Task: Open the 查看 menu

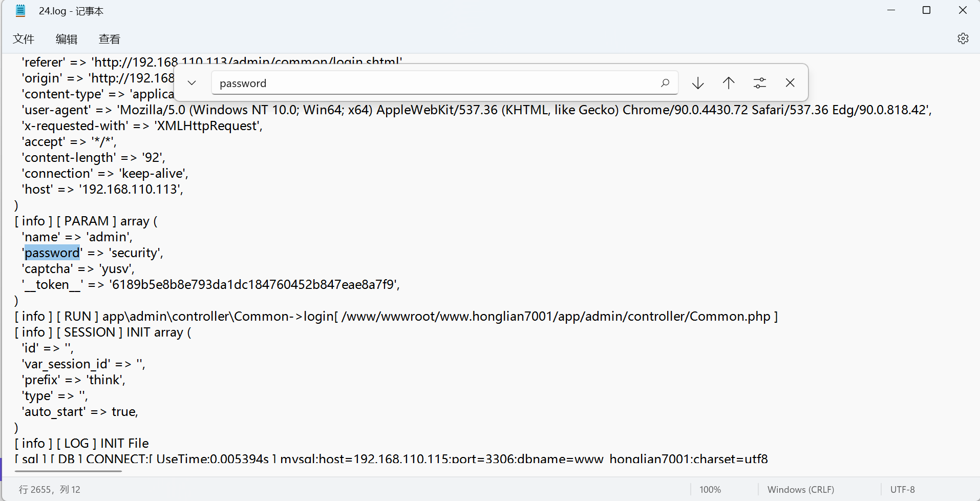Action: (x=110, y=39)
